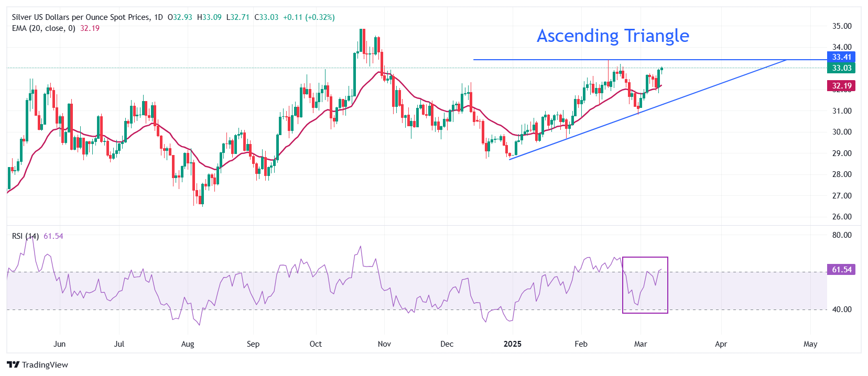
Task: Click the Nov label on time axis
Action: (384, 344)
